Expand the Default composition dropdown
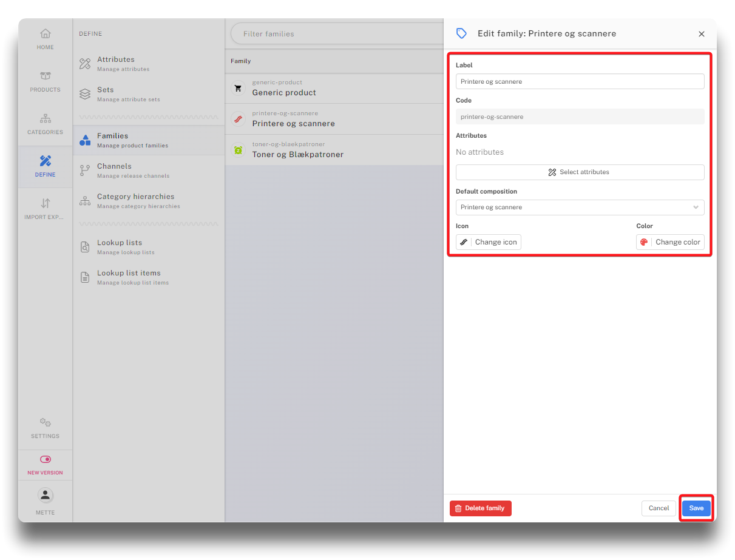Screen dimensions: 735x560 [580, 207]
